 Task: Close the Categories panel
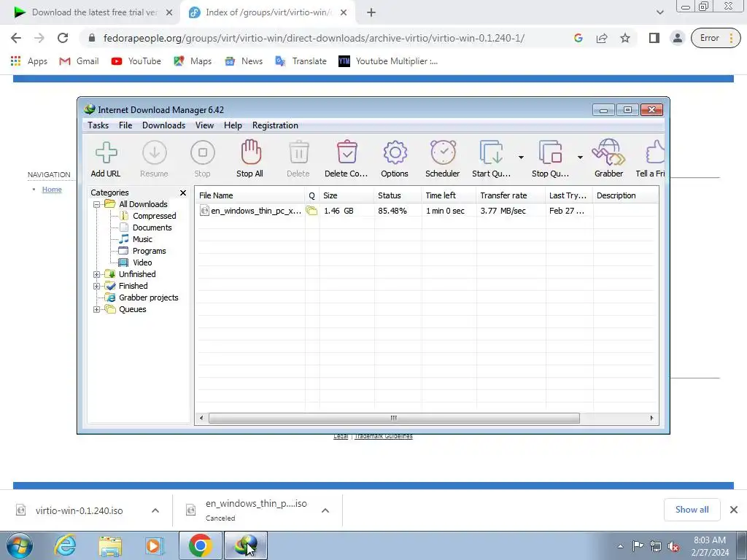[x=183, y=192]
